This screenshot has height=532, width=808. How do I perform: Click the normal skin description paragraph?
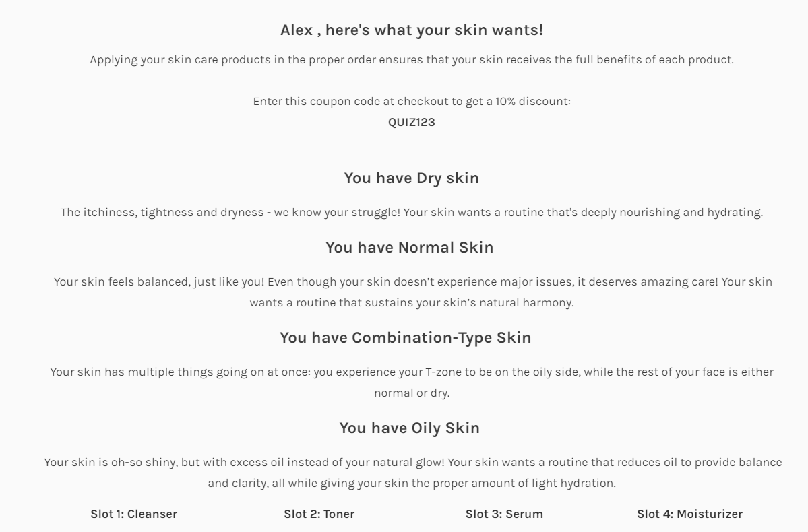(412, 292)
